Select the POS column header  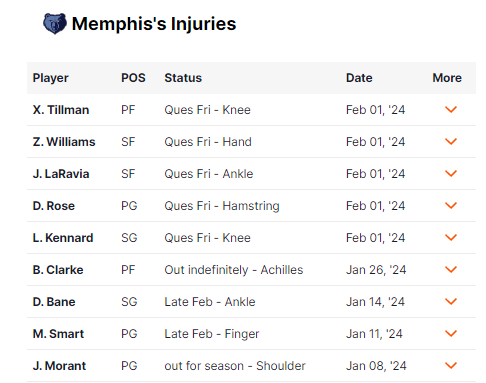pyautogui.click(x=133, y=78)
